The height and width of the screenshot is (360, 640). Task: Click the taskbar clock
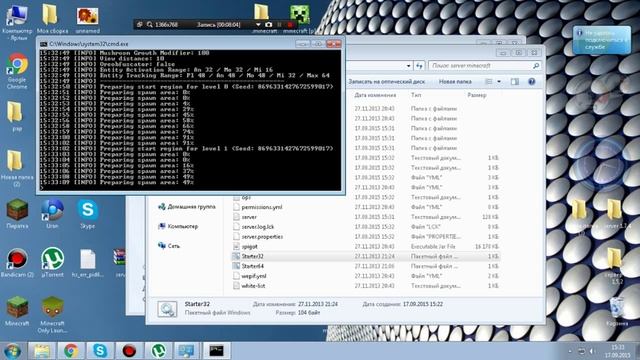point(617,351)
